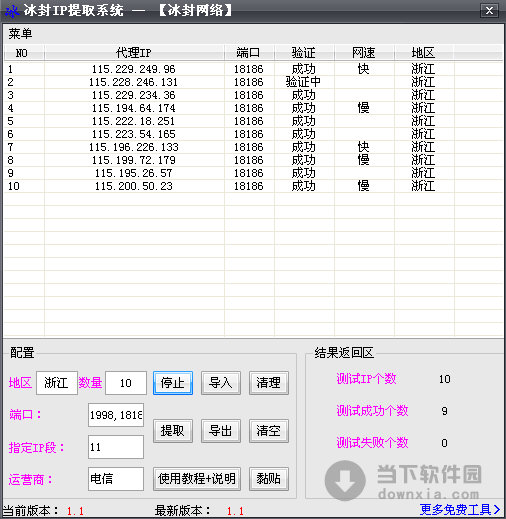Select row with IP 115.223.54.165

tap(253, 134)
